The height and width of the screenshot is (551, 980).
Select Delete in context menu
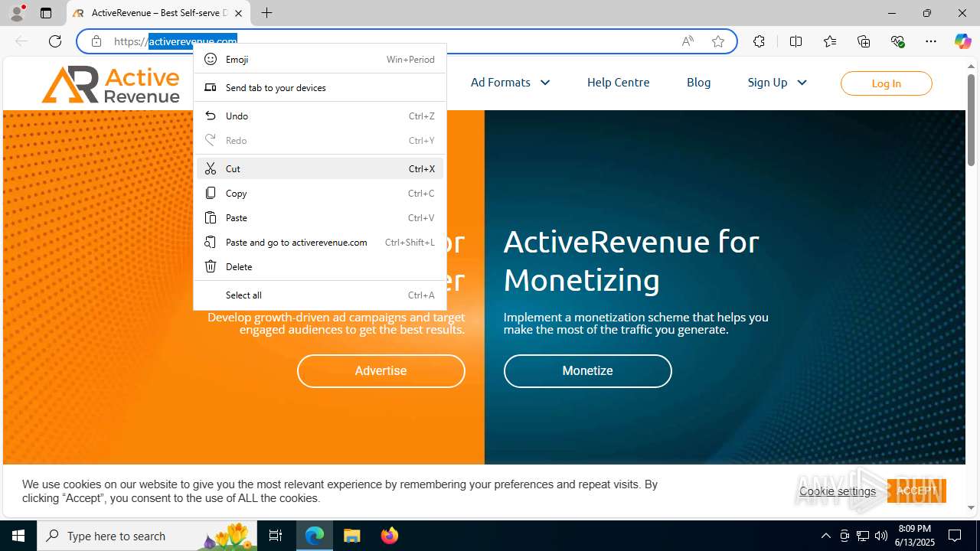pos(320,266)
